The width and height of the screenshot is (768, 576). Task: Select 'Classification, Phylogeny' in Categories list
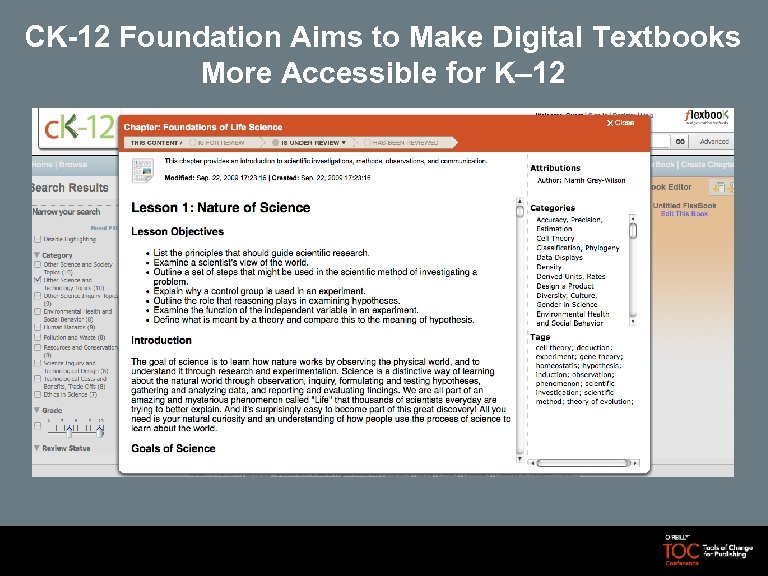pos(578,248)
